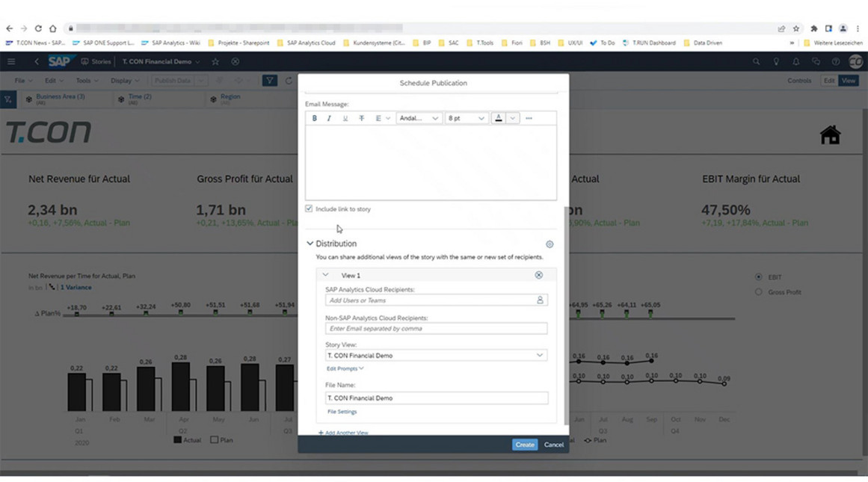Click the 1 Variance link in chart
The image size is (868, 482).
[x=76, y=287]
